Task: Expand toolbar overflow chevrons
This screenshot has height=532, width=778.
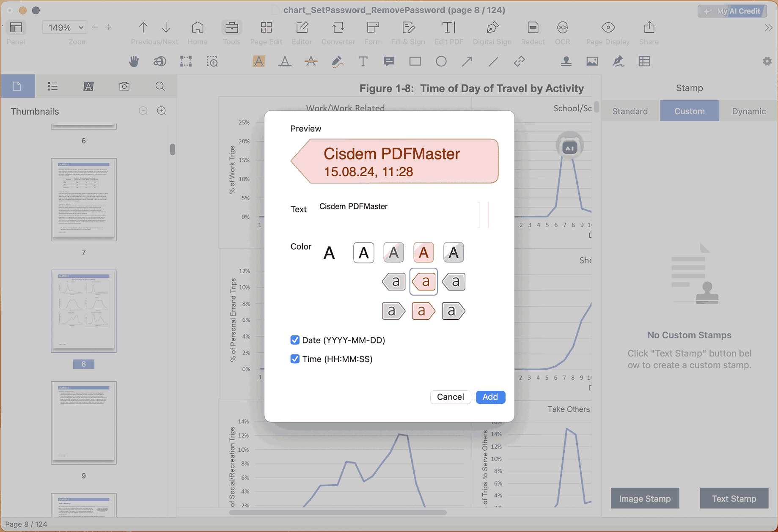Action: [x=768, y=28]
